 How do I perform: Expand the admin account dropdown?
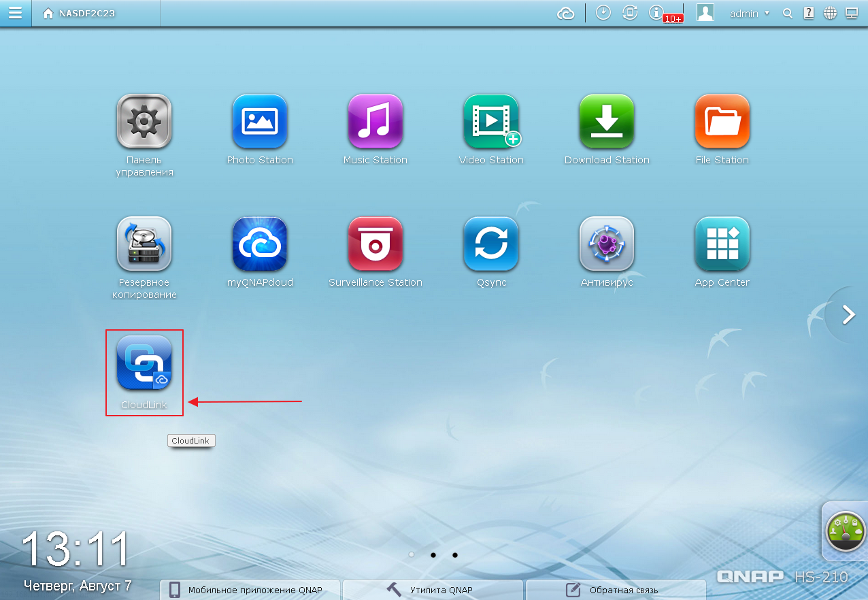pos(750,14)
